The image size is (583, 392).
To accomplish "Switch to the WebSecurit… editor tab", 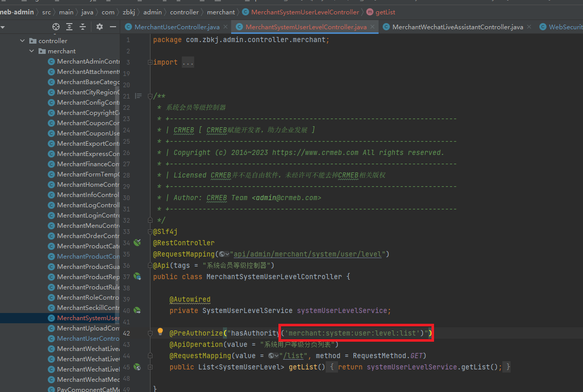I will (x=561, y=27).
